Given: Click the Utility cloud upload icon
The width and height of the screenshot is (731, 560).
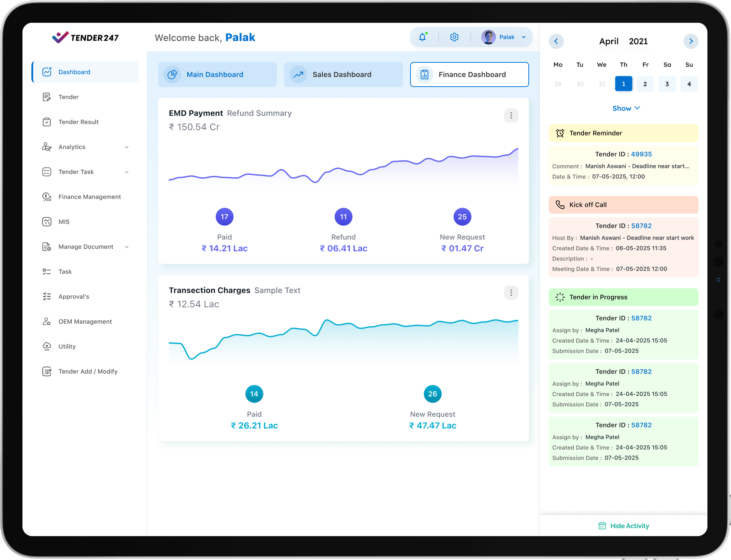Looking at the screenshot, I should point(47,346).
